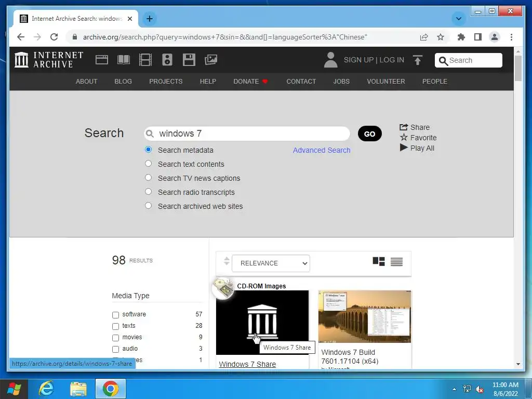Select Search TV news captions option
Viewport: 532px width, 399px height.
pyautogui.click(x=148, y=178)
